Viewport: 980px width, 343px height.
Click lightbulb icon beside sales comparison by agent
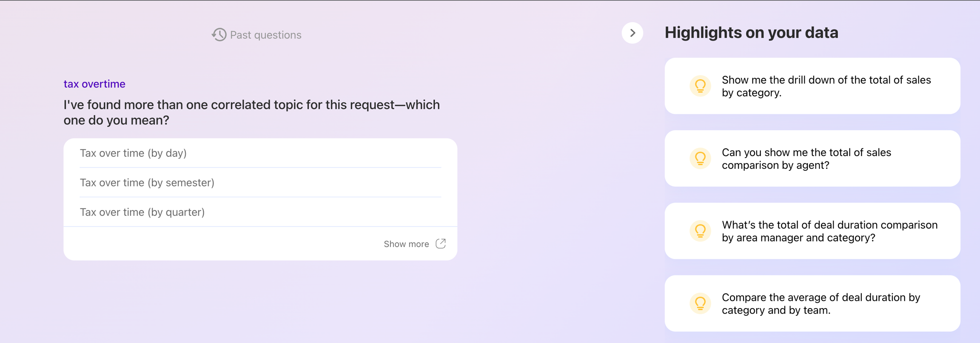click(700, 159)
